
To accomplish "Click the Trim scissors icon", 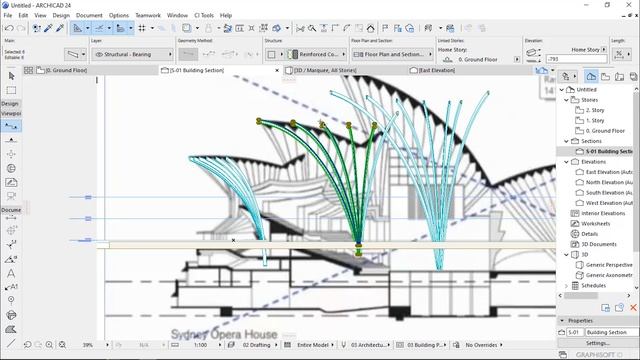I will 300,28.
